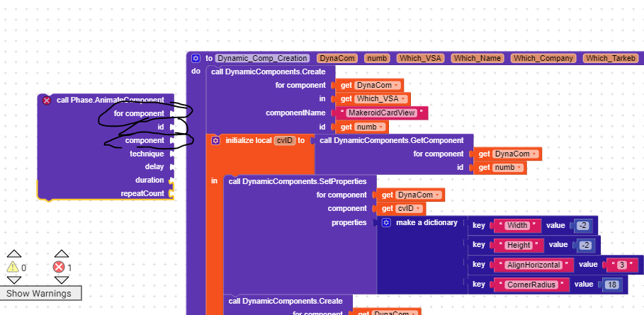644x315 pixels.
Task: Select the call DynamicComponents.SetProperties block title
Action: [x=297, y=181]
